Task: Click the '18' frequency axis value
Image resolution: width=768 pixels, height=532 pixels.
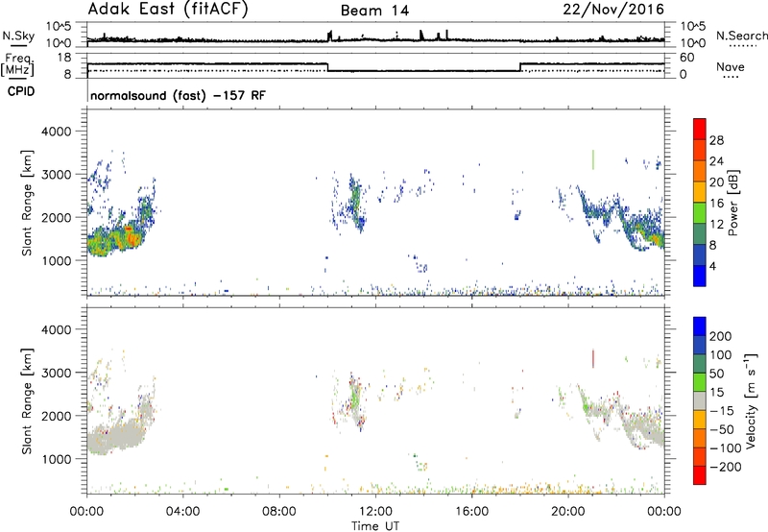Action: (64, 58)
